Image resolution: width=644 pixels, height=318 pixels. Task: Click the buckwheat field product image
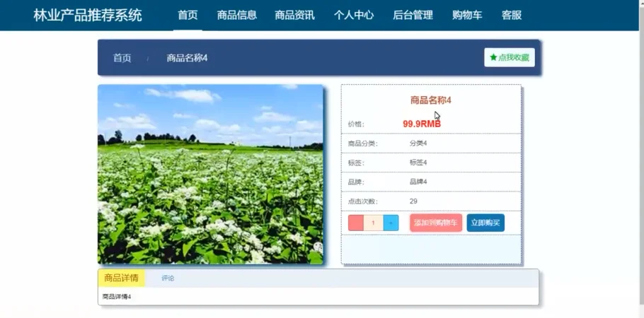pos(211,175)
